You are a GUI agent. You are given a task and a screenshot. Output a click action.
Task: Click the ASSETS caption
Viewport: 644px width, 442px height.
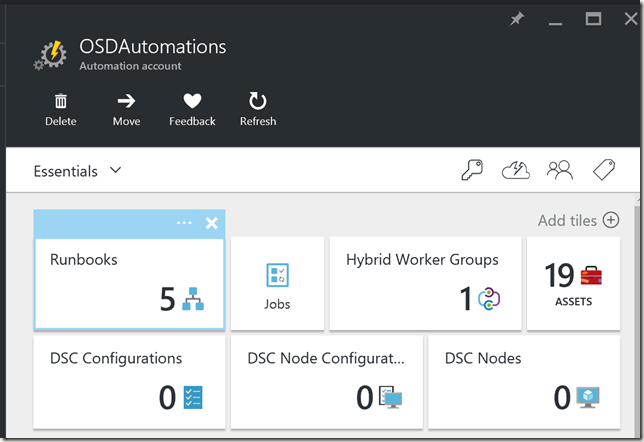coord(573,302)
